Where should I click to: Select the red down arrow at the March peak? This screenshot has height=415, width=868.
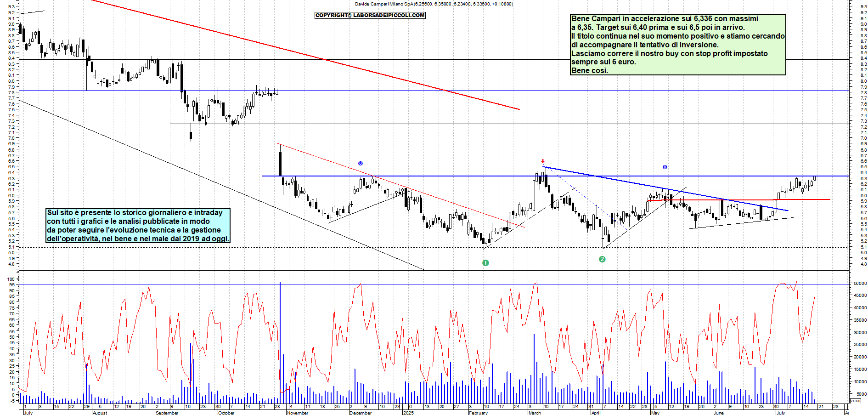[543, 161]
